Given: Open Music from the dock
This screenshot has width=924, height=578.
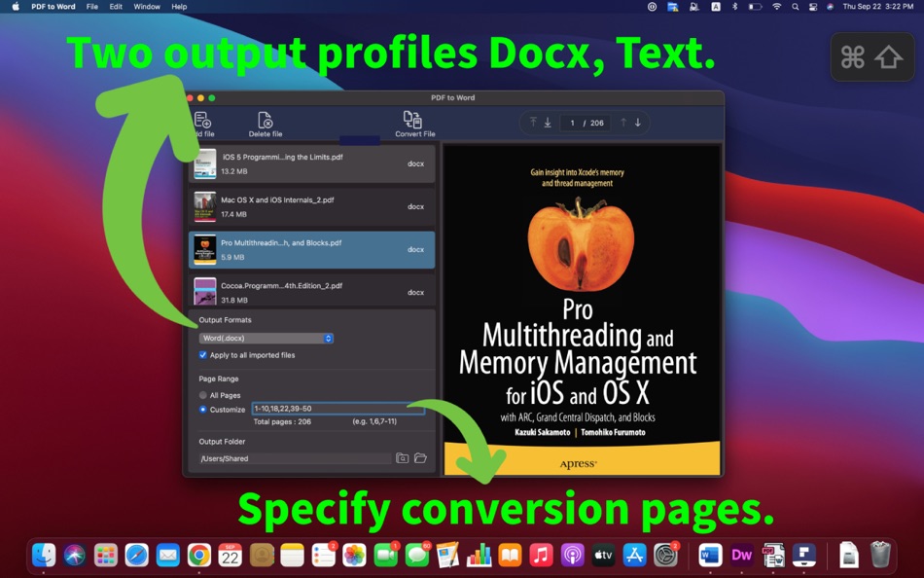Looking at the screenshot, I should pyautogui.click(x=541, y=555).
